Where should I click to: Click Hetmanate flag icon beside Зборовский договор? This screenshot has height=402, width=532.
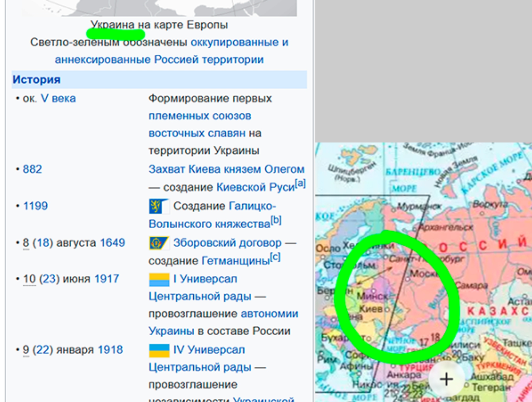coord(159,243)
